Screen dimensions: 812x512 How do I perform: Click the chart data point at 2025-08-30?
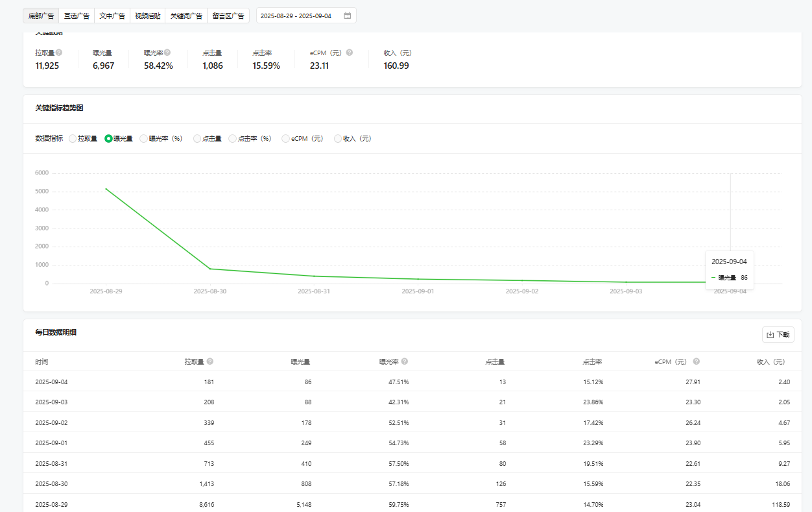210,269
